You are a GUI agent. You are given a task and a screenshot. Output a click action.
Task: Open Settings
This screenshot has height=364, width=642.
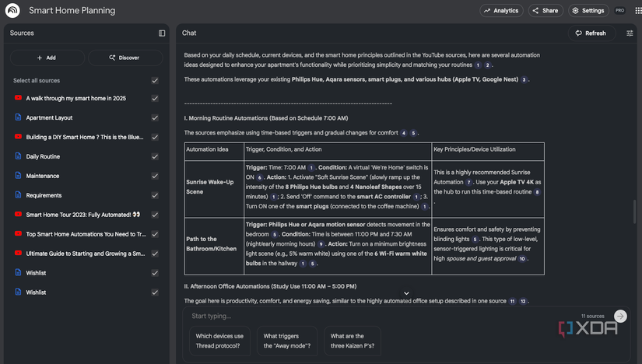point(588,11)
